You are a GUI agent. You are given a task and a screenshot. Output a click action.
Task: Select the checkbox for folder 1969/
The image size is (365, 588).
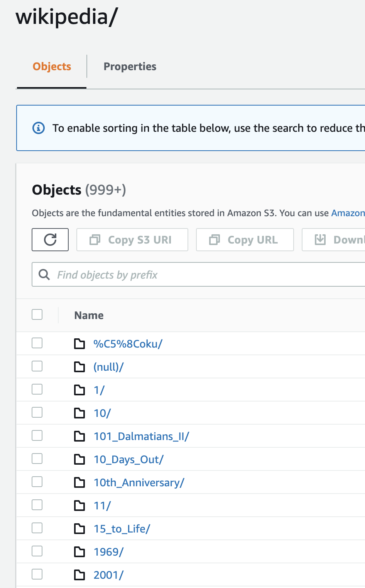(x=37, y=551)
